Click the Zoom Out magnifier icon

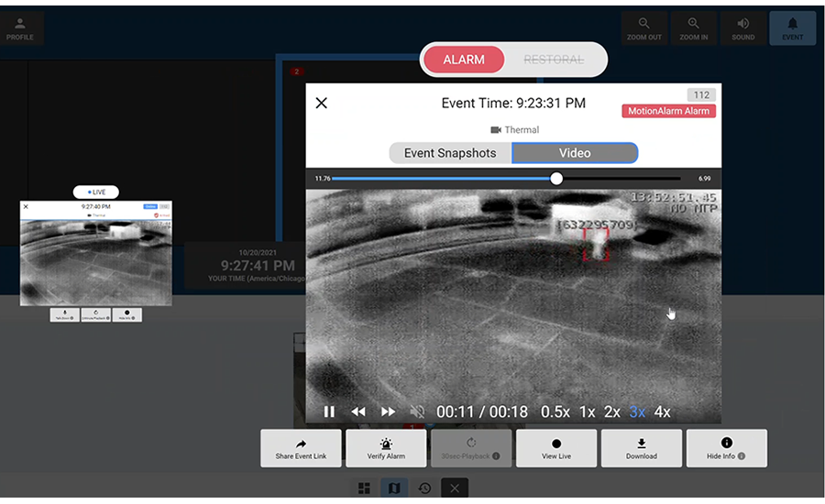click(x=644, y=29)
